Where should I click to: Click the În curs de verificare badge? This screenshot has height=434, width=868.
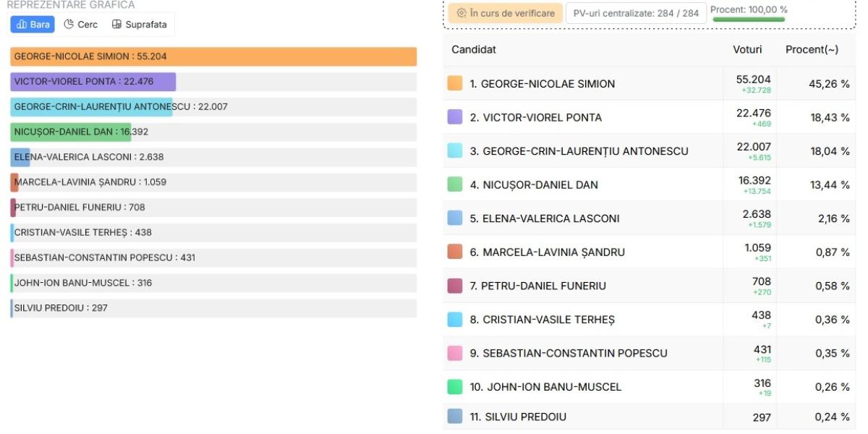tap(505, 13)
